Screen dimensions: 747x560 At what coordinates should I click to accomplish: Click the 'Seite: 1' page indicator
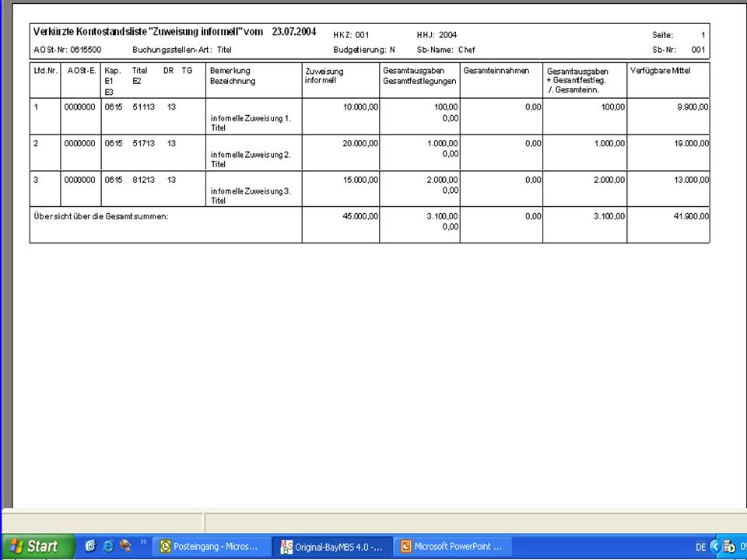point(679,35)
